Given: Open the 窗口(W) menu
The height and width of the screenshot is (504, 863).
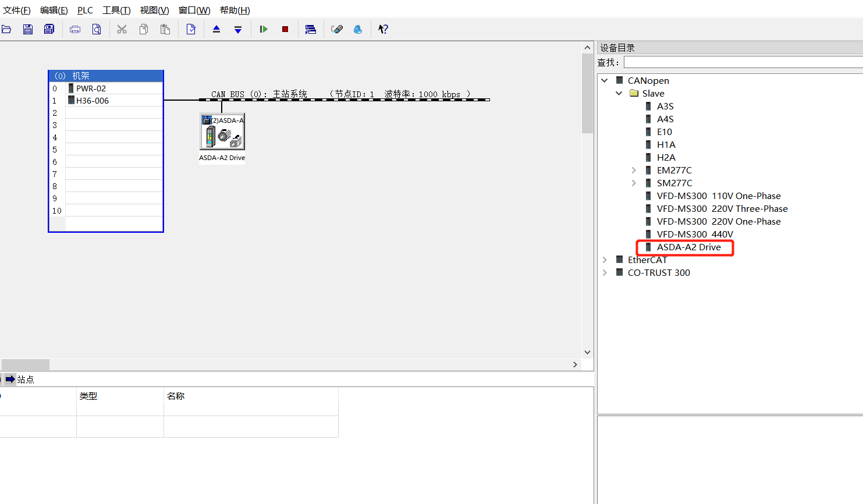Looking at the screenshot, I should point(194,10).
